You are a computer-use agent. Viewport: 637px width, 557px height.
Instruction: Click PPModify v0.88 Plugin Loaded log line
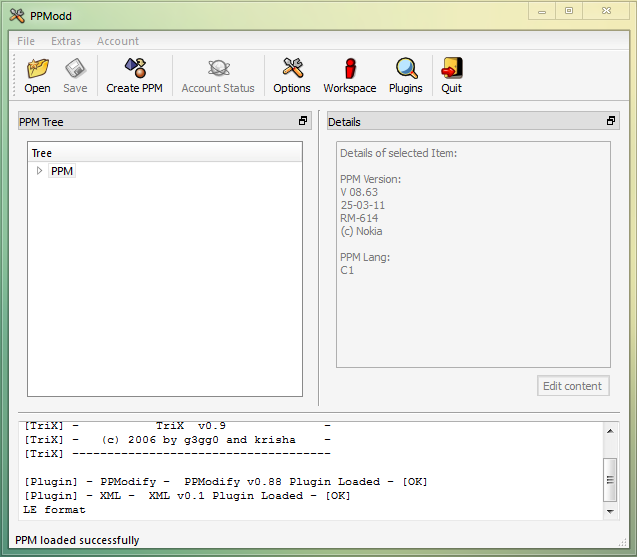[x=226, y=481]
